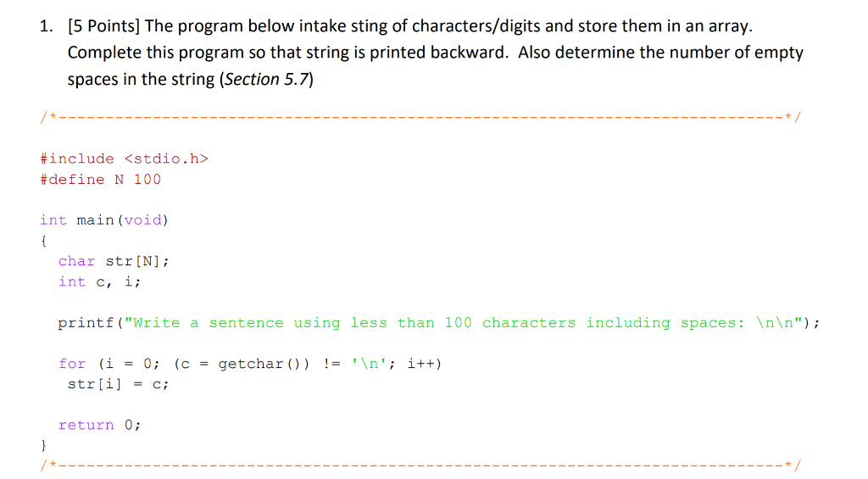
Task: Click the int main(void) declaration
Action: (x=104, y=220)
